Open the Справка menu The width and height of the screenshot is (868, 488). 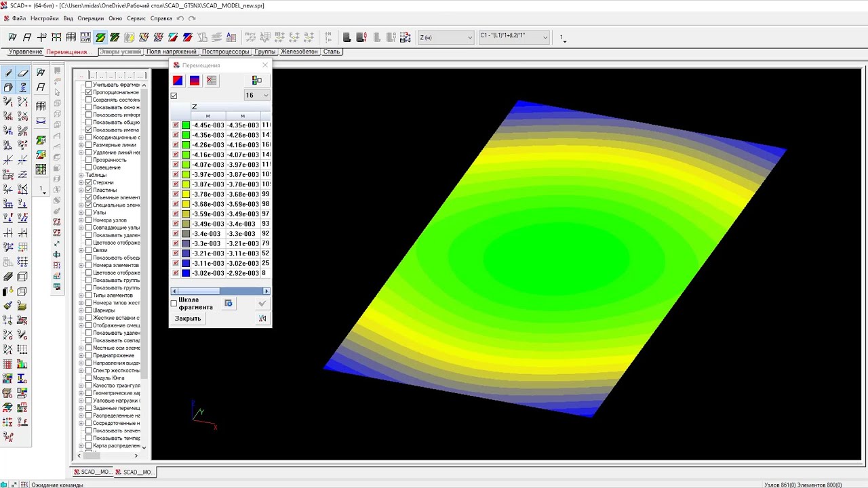click(161, 18)
